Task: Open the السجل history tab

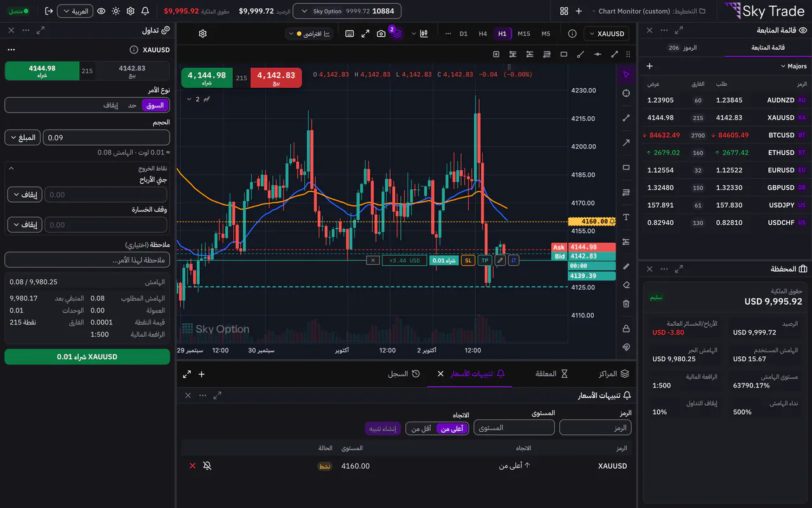Action: click(x=404, y=374)
